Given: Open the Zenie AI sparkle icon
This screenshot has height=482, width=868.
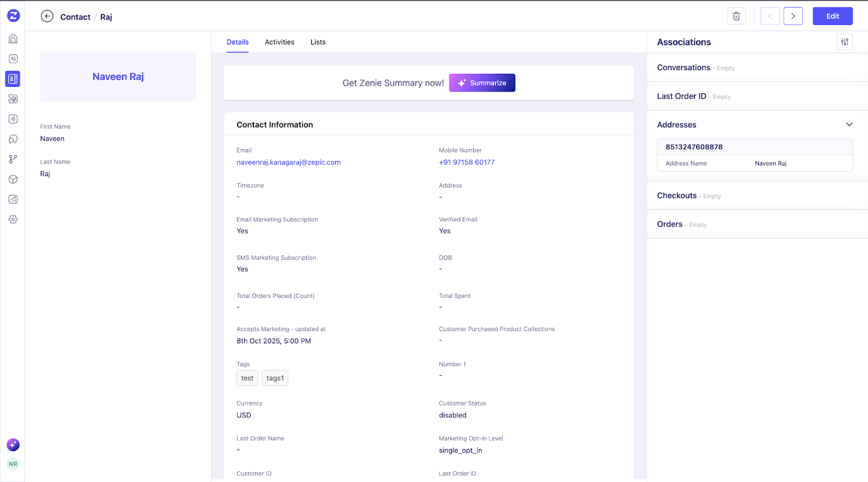Looking at the screenshot, I should point(13,445).
